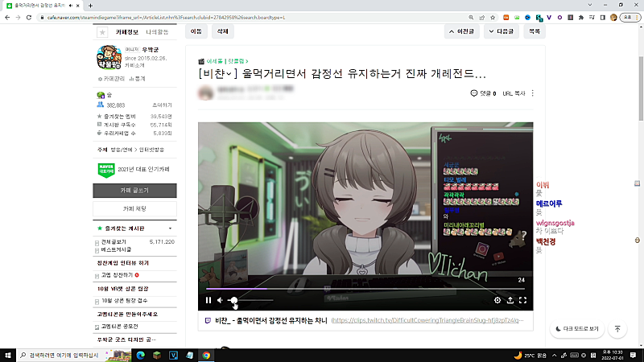Switch to dark mode (다크 모드로 보기)
Viewport: 644px width, 362px height.
[577, 329]
